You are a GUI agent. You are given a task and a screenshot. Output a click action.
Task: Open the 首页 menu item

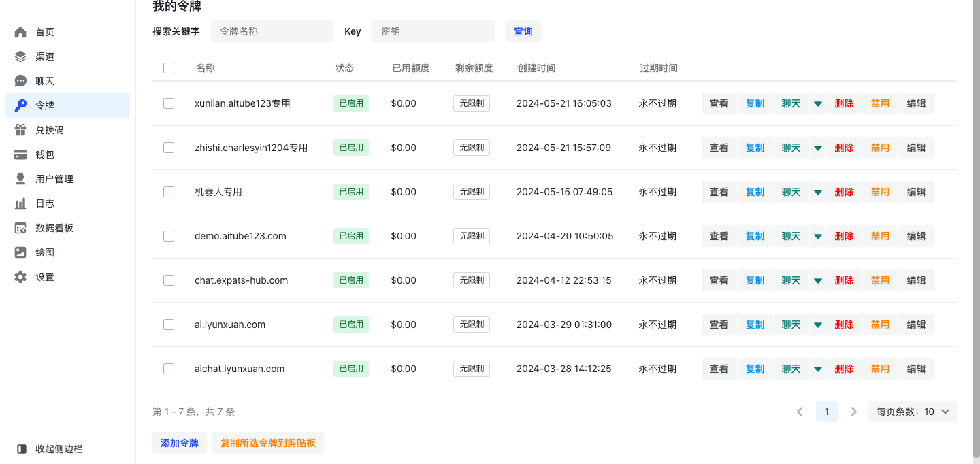tap(44, 31)
